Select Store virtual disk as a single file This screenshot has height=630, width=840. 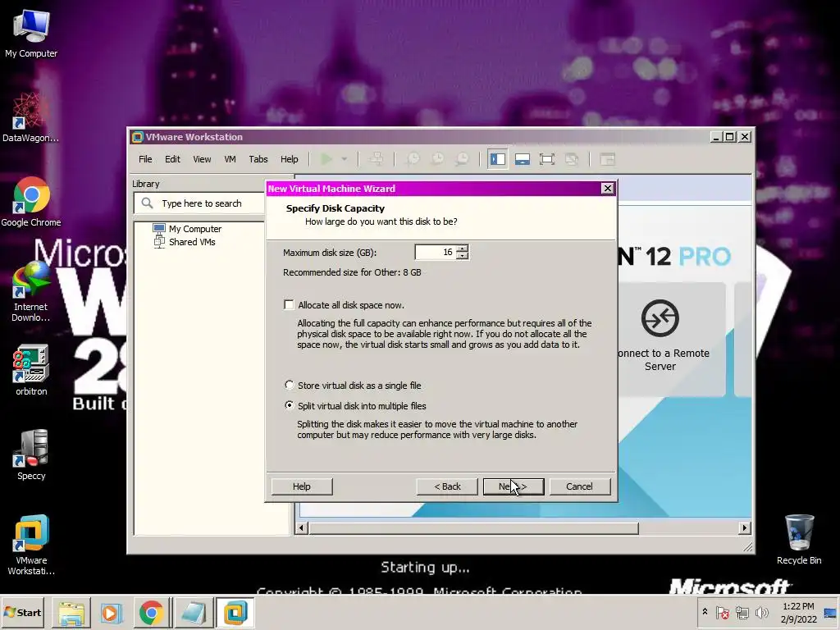(x=290, y=385)
